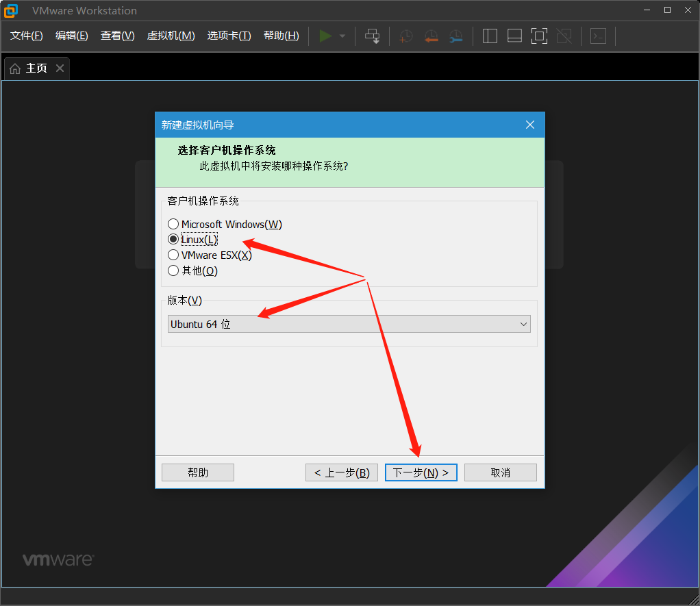Click the home icon on the 主页 tab
Image resolution: width=700 pixels, height=606 pixels.
15,68
